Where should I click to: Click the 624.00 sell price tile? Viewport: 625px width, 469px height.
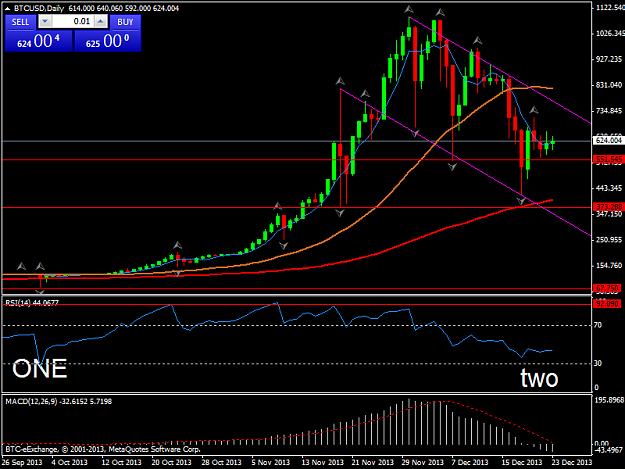[x=39, y=41]
